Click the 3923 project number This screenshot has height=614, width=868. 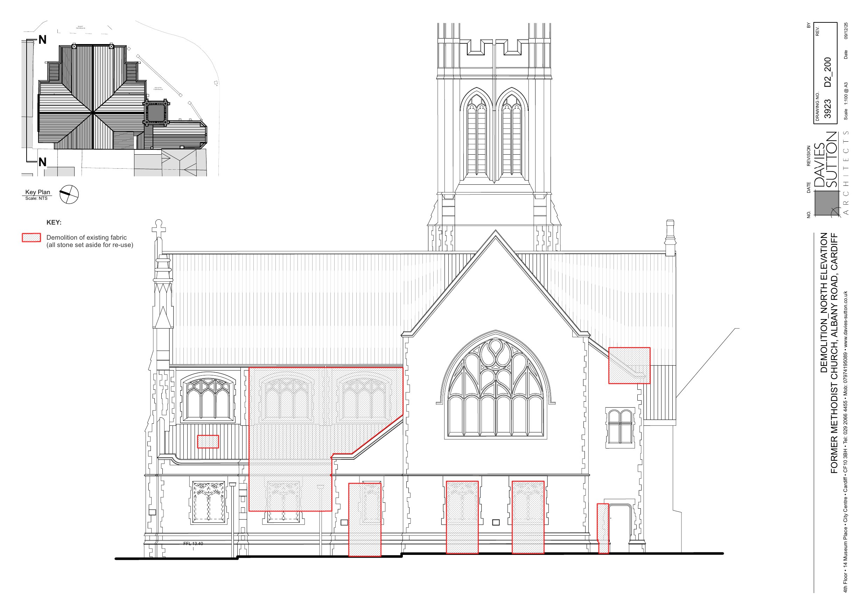coord(827,109)
